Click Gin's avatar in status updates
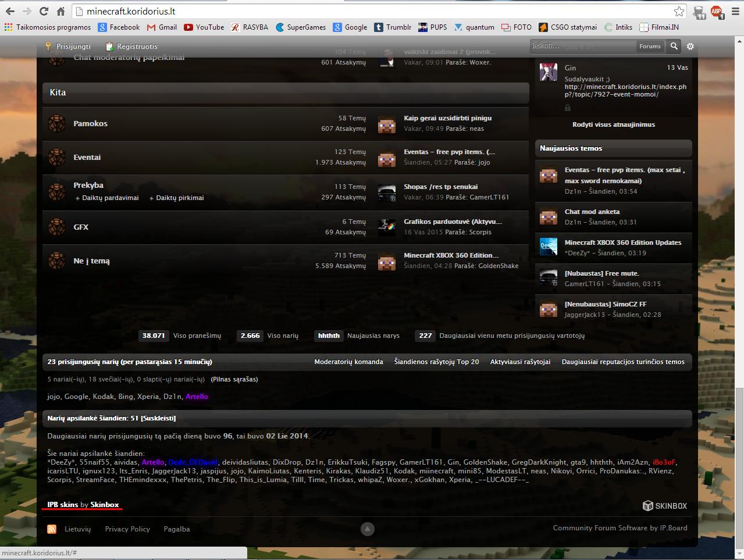Image resolution: width=744 pixels, height=560 pixels. pos(549,72)
